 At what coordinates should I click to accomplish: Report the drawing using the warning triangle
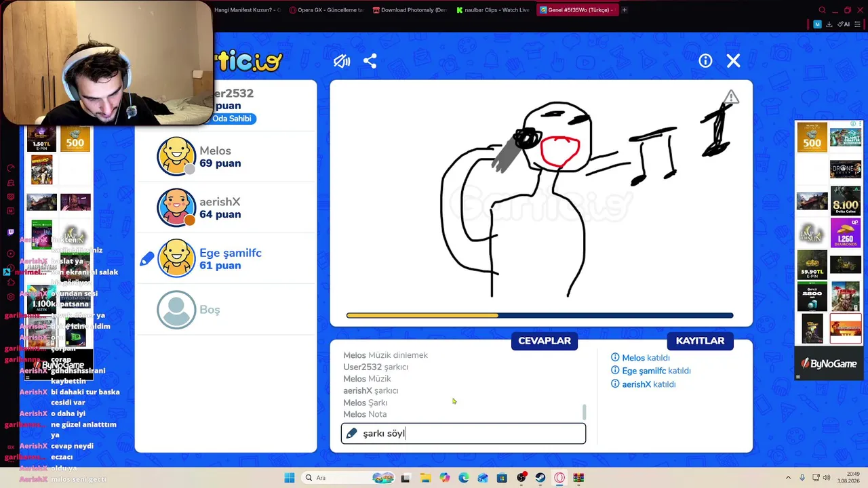[x=730, y=98]
